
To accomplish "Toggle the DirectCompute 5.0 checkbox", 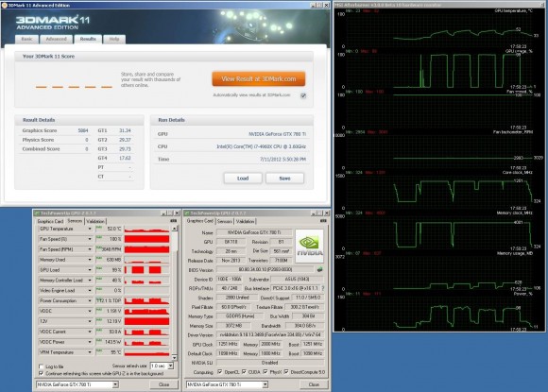I will coord(286,372).
